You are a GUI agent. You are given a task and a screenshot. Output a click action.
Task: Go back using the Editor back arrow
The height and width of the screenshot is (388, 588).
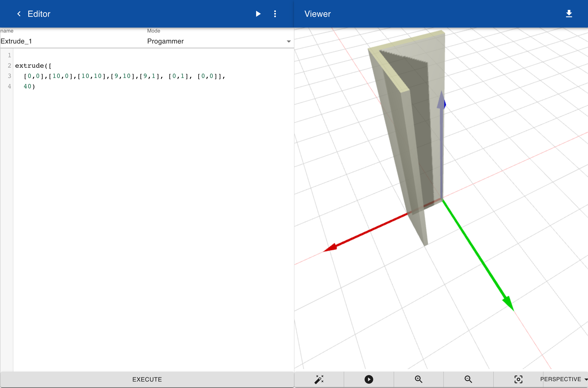(19, 14)
